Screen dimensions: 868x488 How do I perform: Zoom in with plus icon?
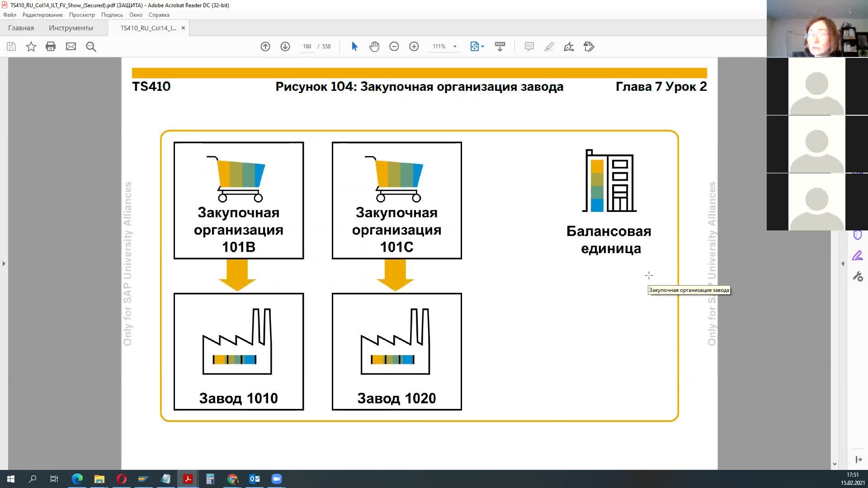point(414,47)
